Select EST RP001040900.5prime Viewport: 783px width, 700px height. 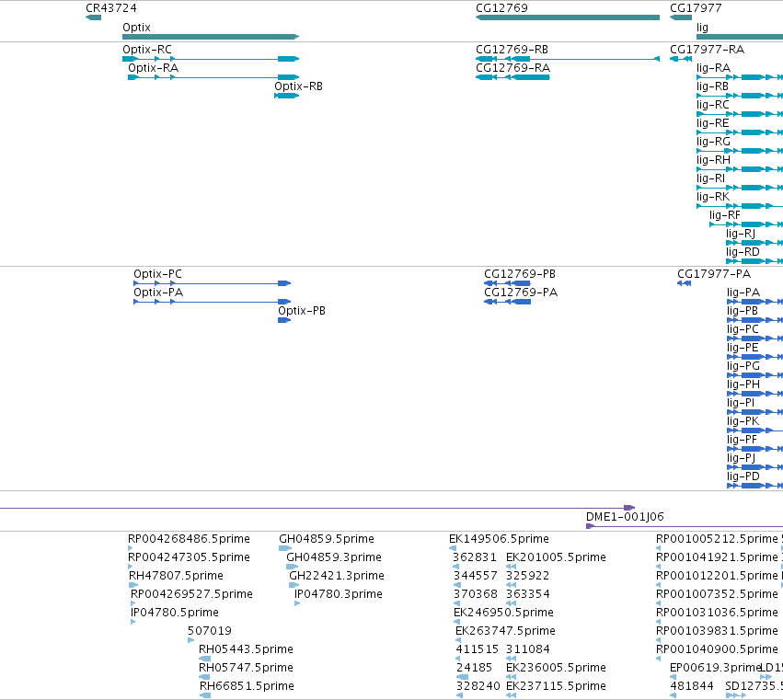pos(658,659)
